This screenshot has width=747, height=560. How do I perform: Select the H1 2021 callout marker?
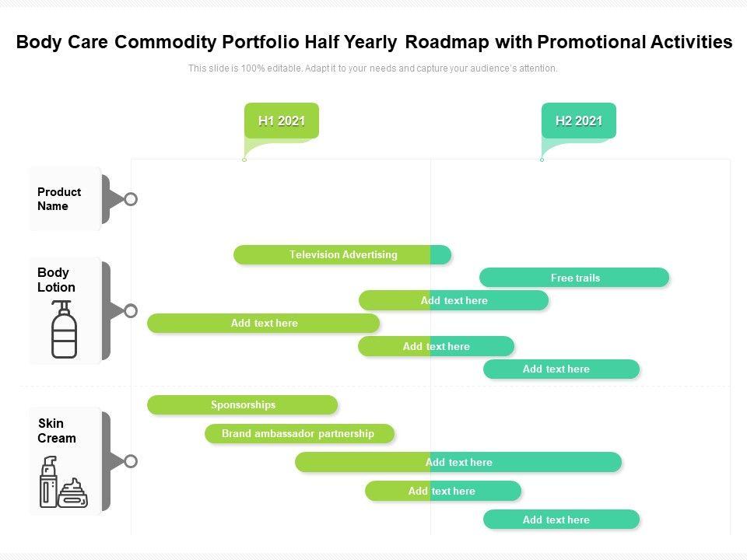282,121
